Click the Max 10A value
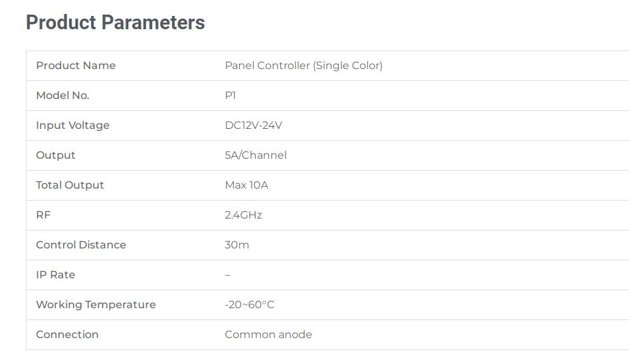The image size is (629, 364). (246, 185)
